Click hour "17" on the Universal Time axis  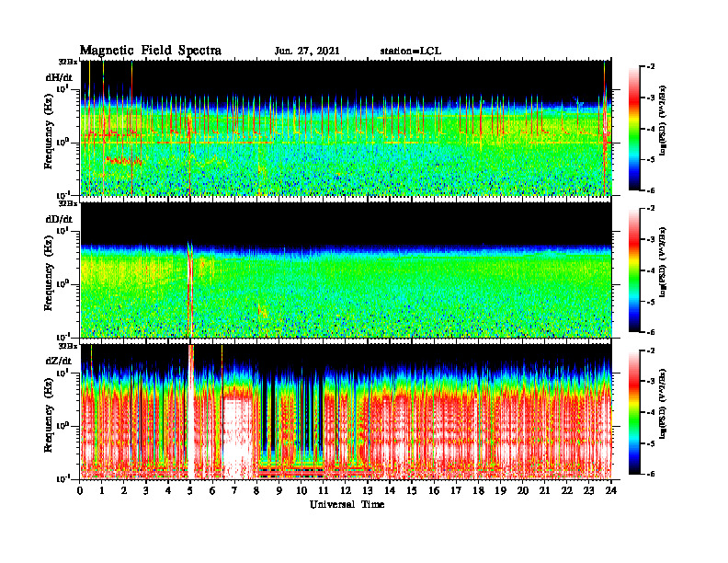pos(456,491)
